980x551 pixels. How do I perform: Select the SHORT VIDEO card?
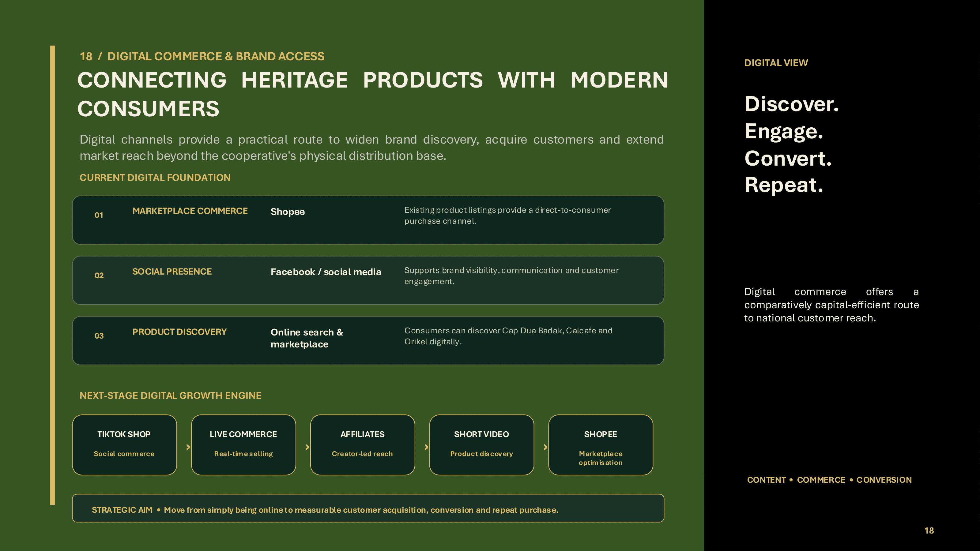click(x=482, y=444)
